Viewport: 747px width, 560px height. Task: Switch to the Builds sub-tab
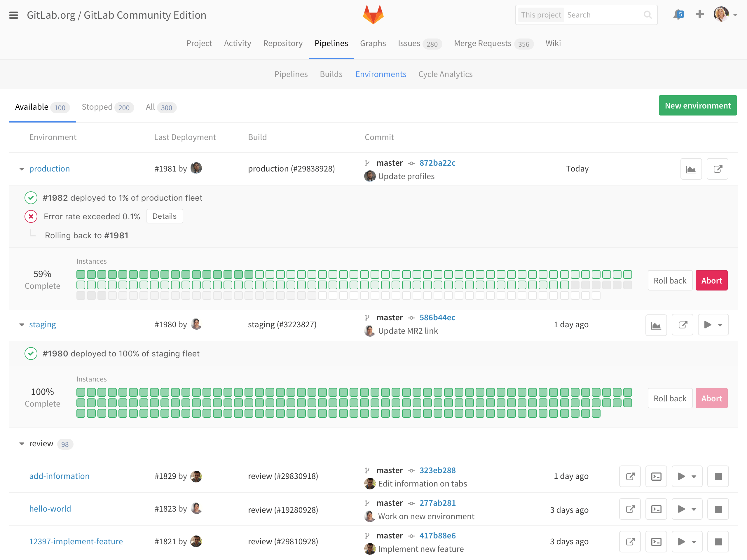pyautogui.click(x=331, y=74)
